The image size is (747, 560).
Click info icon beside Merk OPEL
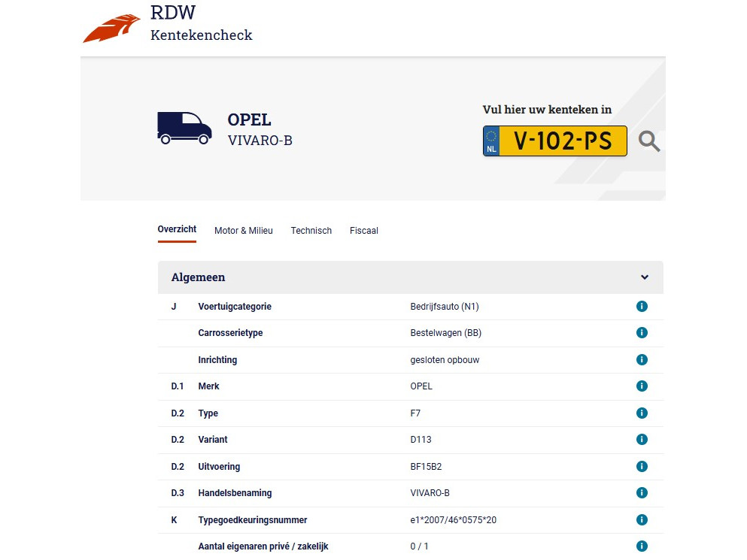[642, 386]
